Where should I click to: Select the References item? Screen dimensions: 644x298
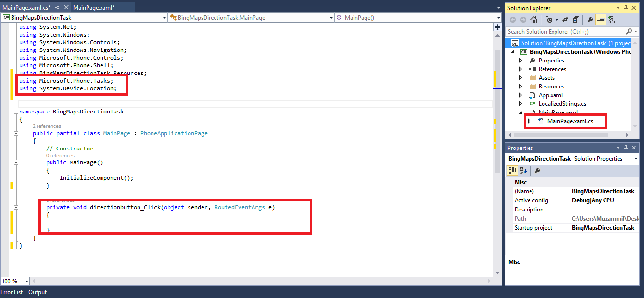pos(552,69)
